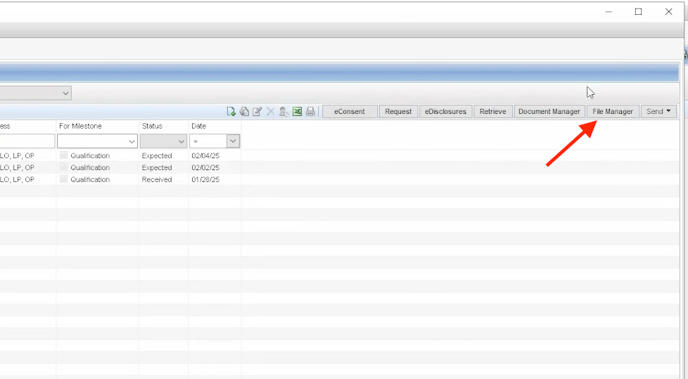This screenshot has height=379, width=688.
Task: Click the Retrieve button
Action: pyautogui.click(x=493, y=111)
